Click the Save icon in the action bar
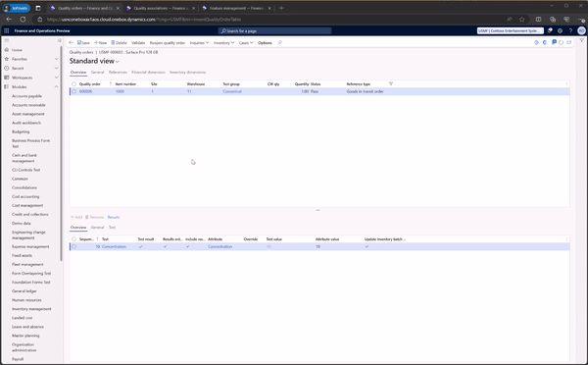This screenshot has width=588, height=365. [79, 43]
